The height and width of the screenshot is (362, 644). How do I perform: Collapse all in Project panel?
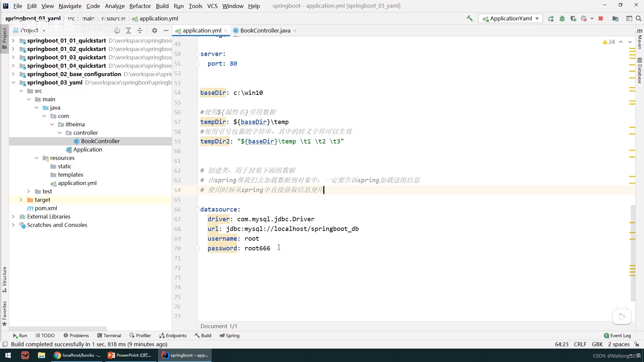tap(140, 31)
